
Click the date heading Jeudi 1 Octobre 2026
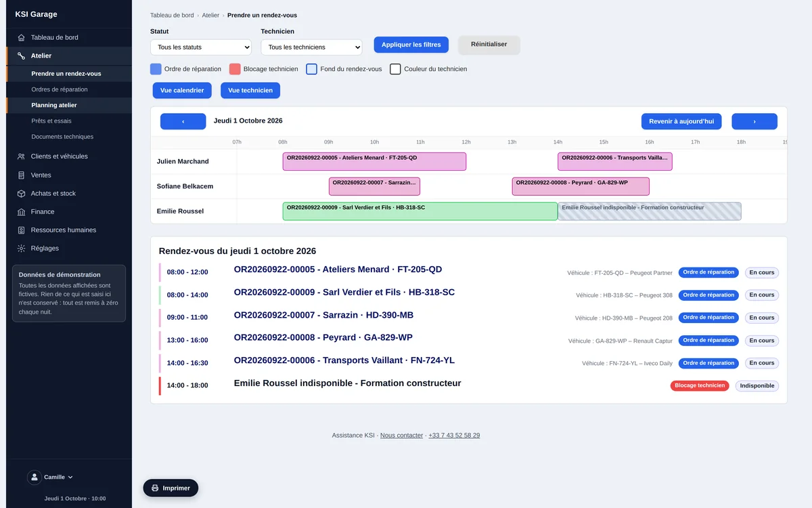248,121
